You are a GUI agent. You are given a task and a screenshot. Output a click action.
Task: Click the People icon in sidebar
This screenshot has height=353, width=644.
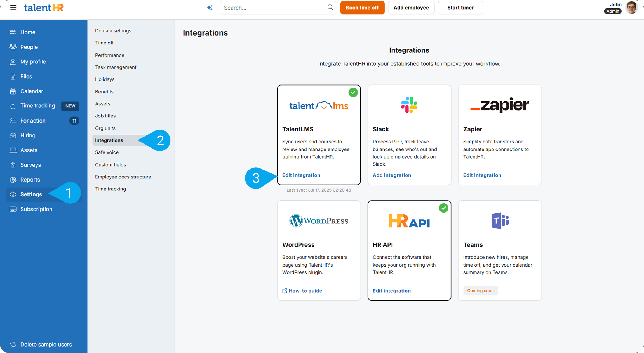point(13,47)
